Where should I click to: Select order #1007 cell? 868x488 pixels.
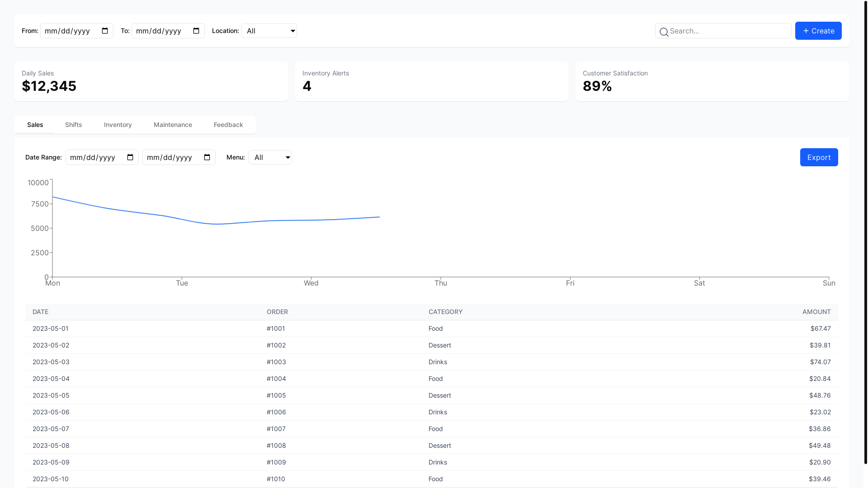(276, 429)
